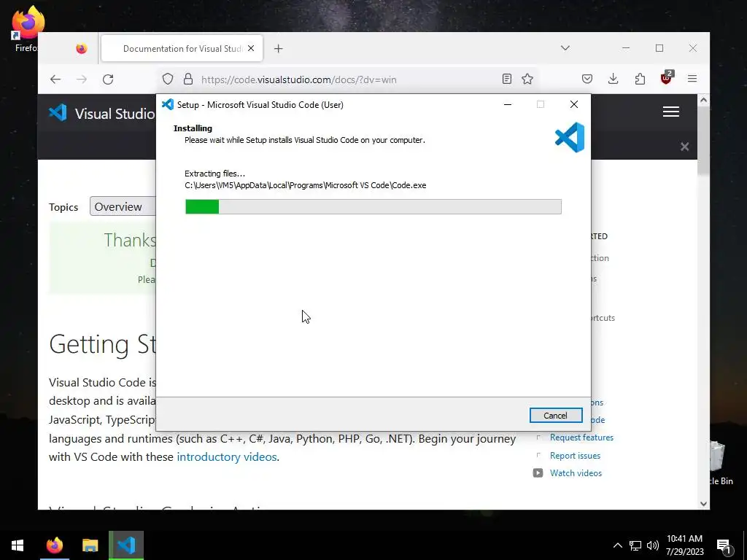Select the Documentation for Visual Studio tab
The height and width of the screenshot is (560, 747).
coord(182,48)
